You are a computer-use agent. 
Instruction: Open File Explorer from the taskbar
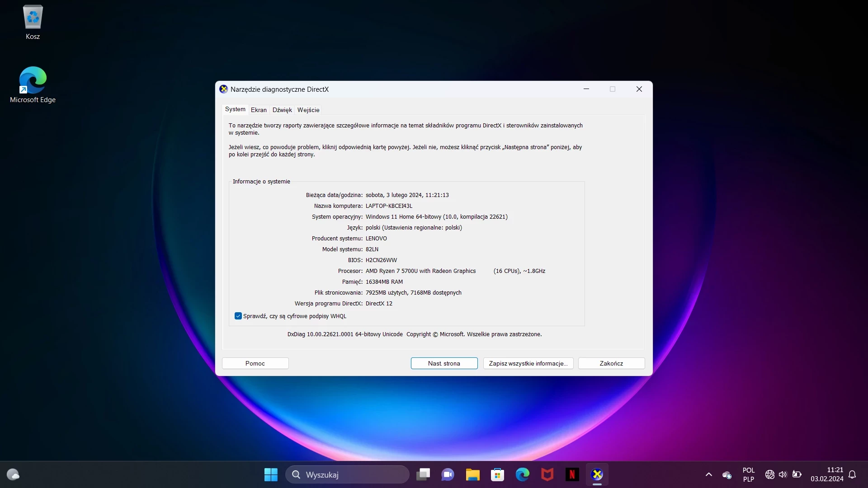click(x=472, y=474)
